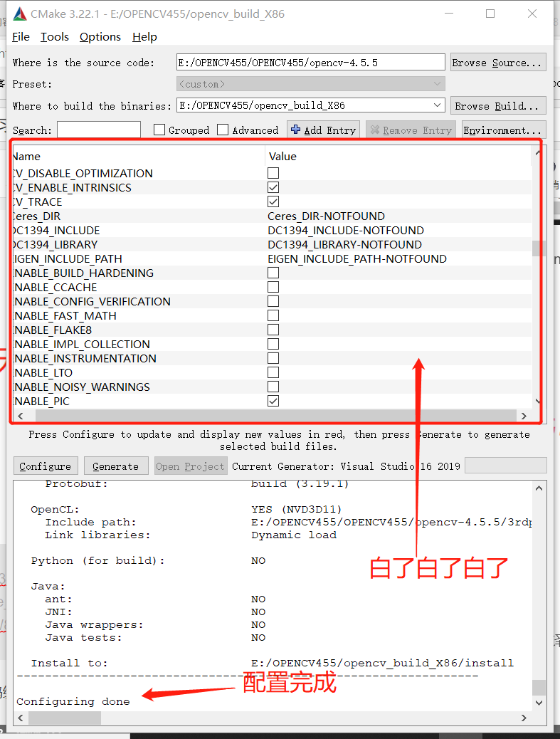Click the Configuring done log line

[73, 701]
